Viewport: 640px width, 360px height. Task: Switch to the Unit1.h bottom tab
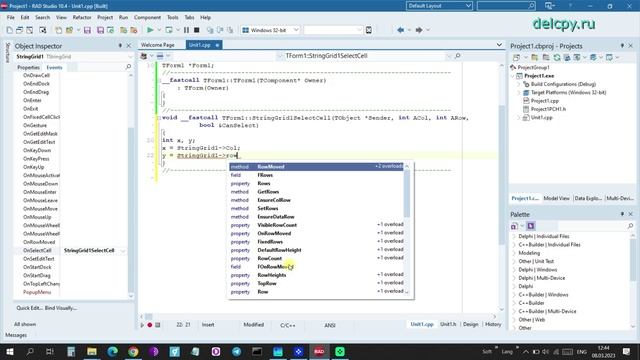tap(448, 324)
